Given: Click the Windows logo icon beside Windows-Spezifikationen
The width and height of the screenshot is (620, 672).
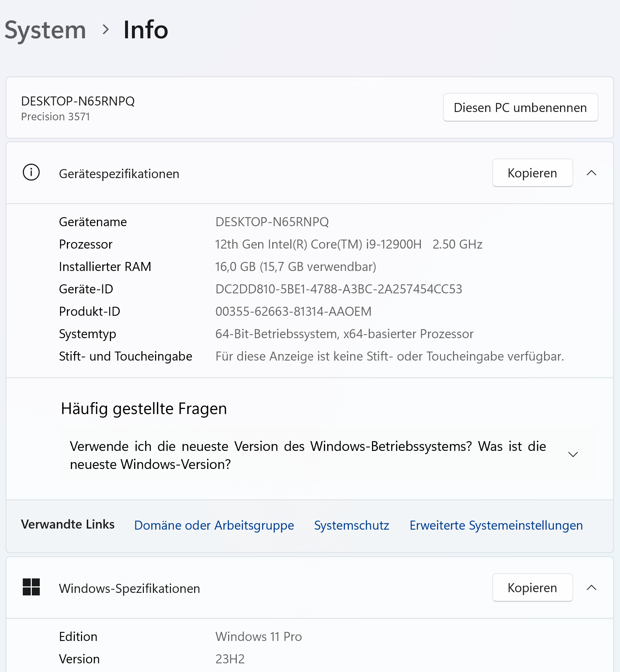Looking at the screenshot, I should tap(31, 587).
